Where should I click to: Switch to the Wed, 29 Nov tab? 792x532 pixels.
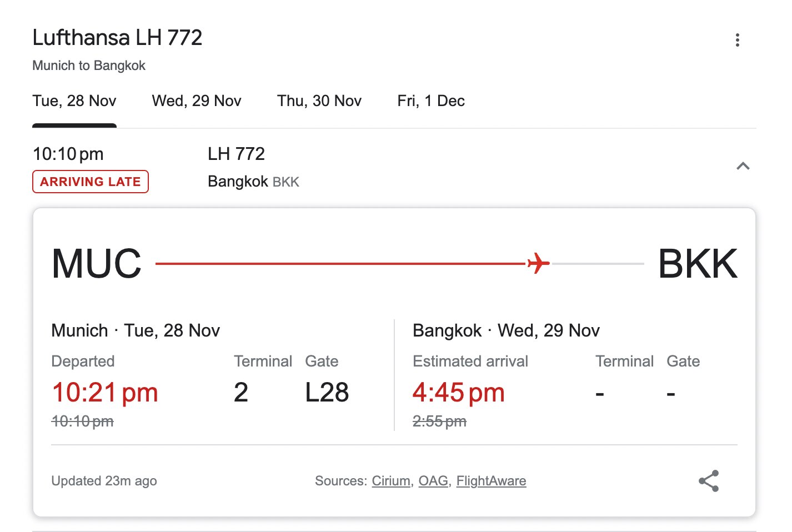coord(197,101)
